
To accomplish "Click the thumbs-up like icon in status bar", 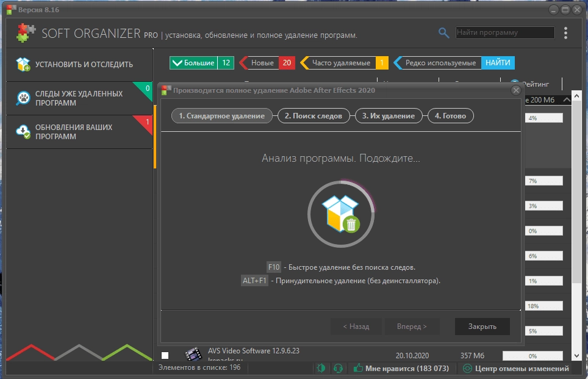I will tap(358, 368).
